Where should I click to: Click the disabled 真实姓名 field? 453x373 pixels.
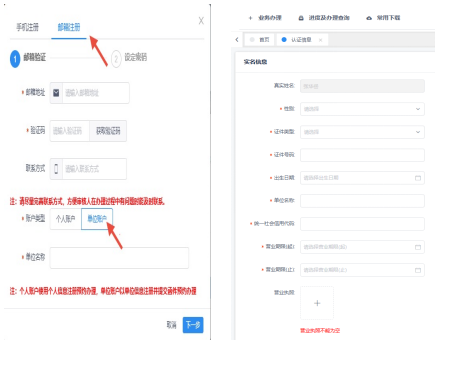tap(362, 86)
